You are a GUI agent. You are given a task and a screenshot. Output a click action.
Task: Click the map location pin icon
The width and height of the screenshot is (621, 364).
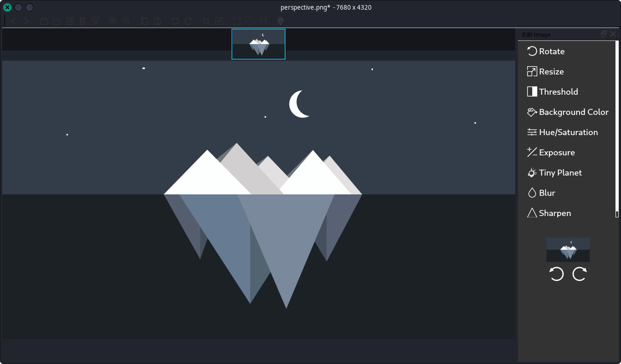click(x=281, y=21)
